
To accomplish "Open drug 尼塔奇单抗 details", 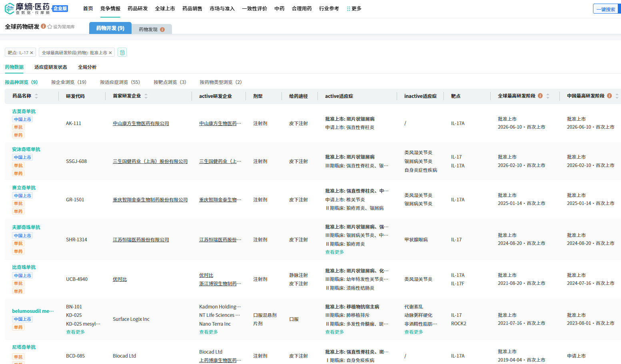I will coord(24,347).
